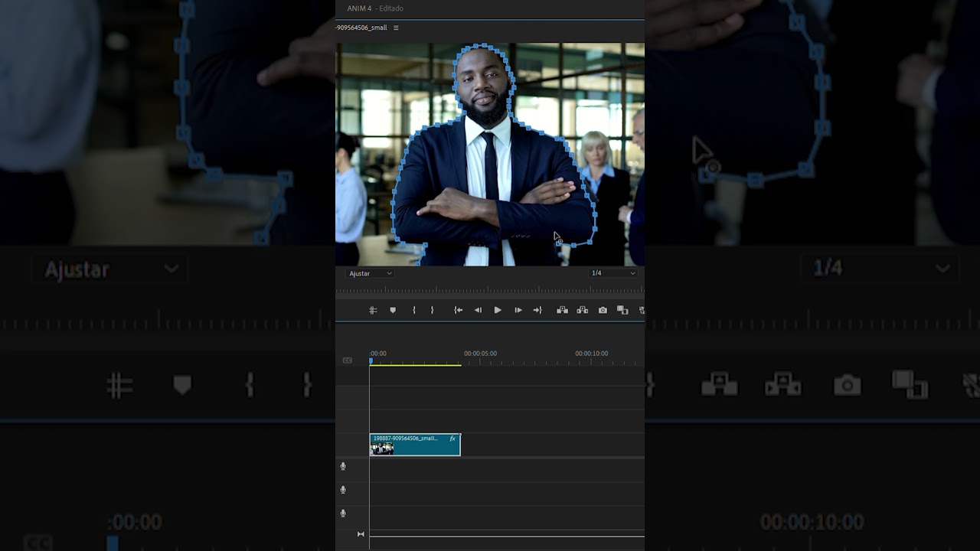Click the Mark In brace icon
Screen dimensions: 980x551
click(x=414, y=310)
